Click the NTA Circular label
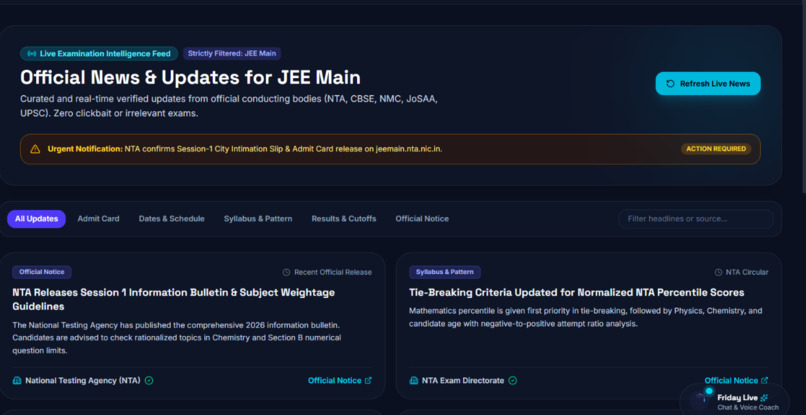806x415 pixels. pyautogui.click(x=747, y=272)
